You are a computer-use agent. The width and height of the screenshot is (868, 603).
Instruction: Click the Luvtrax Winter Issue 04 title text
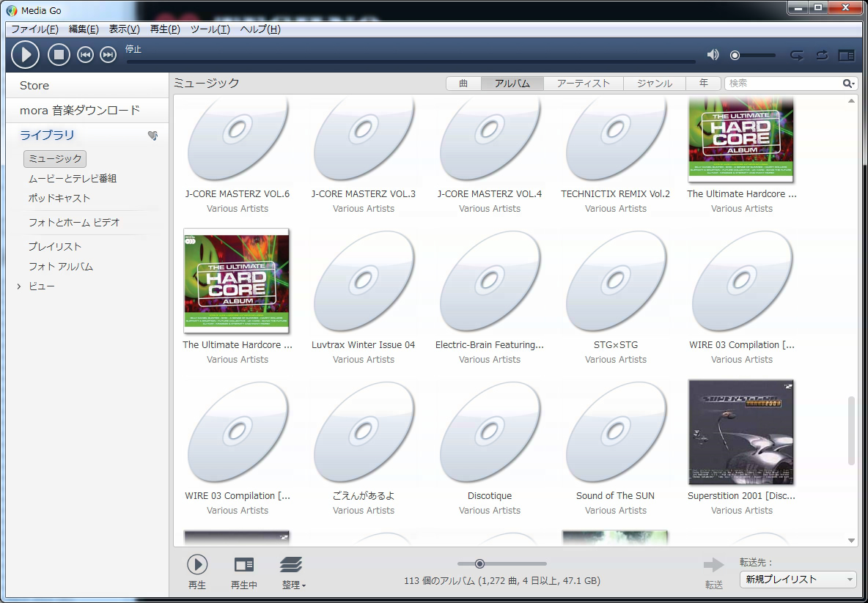click(363, 344)
